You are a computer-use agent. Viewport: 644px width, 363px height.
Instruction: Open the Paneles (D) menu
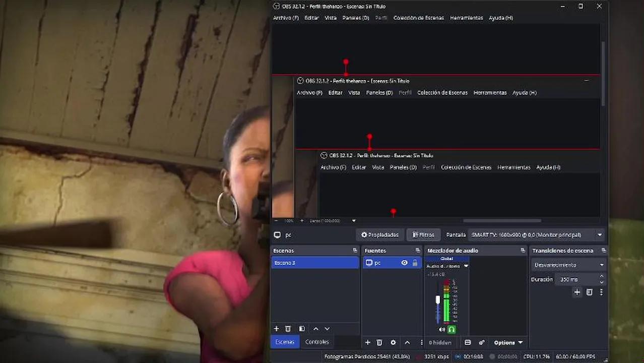(x=356, y=18)
